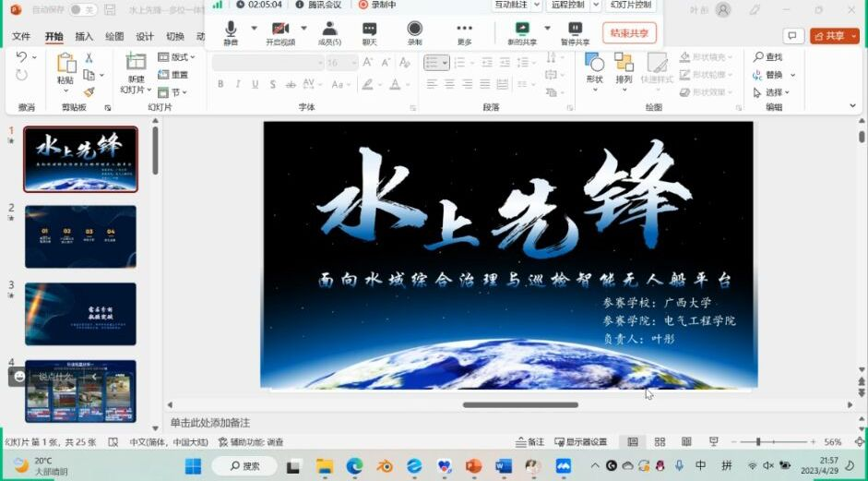This screenshot has height=481, width=868.
Task: Toggle the Notes (备注) pane in status bar
Action: click(529, 442)
